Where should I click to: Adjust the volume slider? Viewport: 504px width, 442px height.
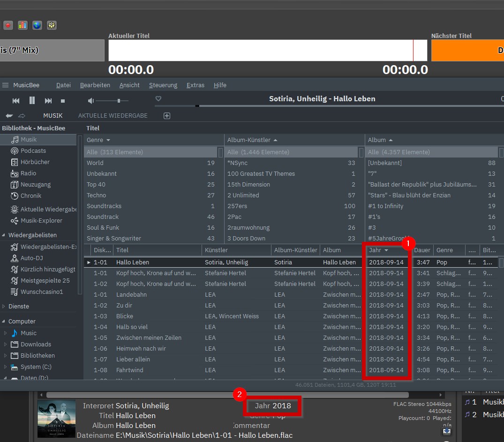pos(113,101)
